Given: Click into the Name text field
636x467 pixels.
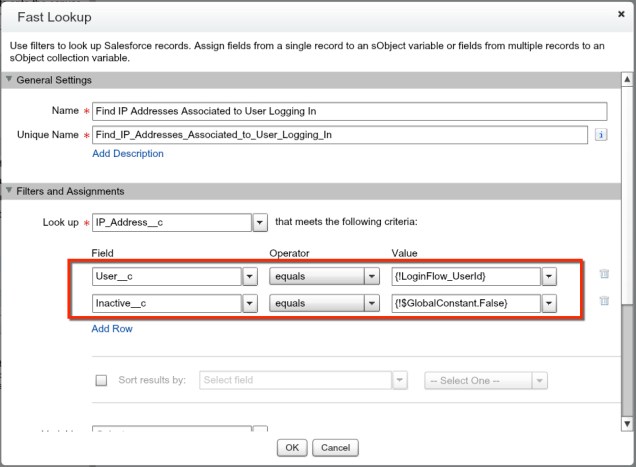Looking at the screenshot, I should (x=349, y=112).
